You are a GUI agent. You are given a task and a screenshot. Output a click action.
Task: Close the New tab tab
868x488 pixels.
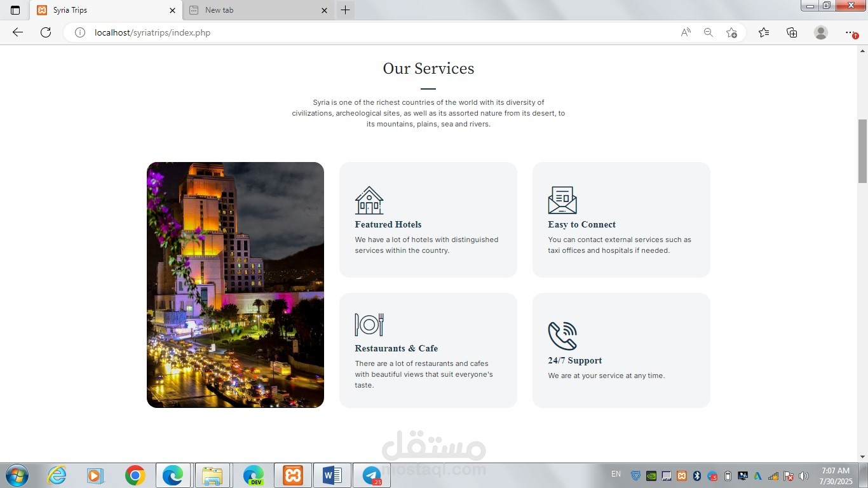click(324, 10)
